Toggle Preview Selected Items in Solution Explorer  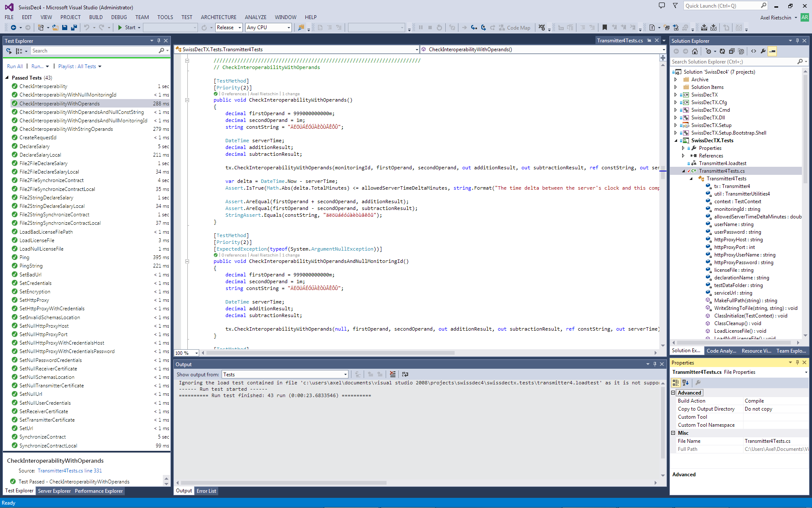[x=772, y=51]
